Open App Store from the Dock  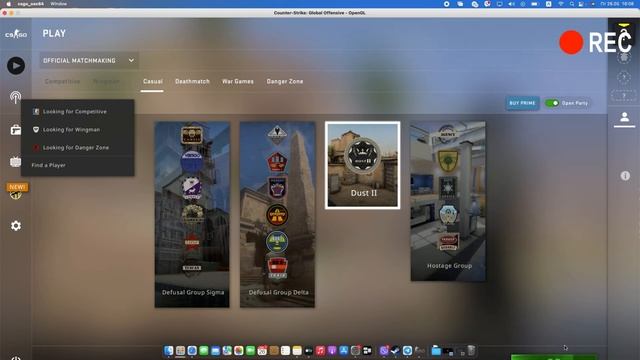[x=344, y=351]
